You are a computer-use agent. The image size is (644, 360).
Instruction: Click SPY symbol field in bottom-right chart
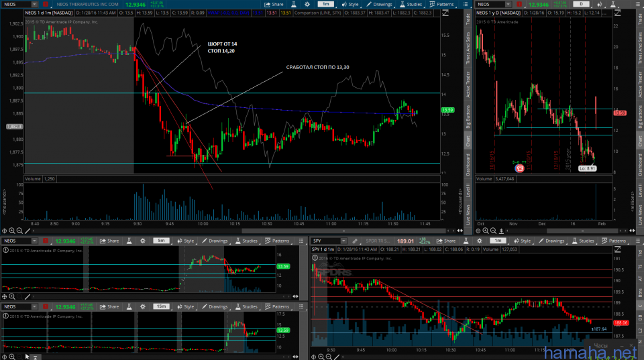click(326, 241)
